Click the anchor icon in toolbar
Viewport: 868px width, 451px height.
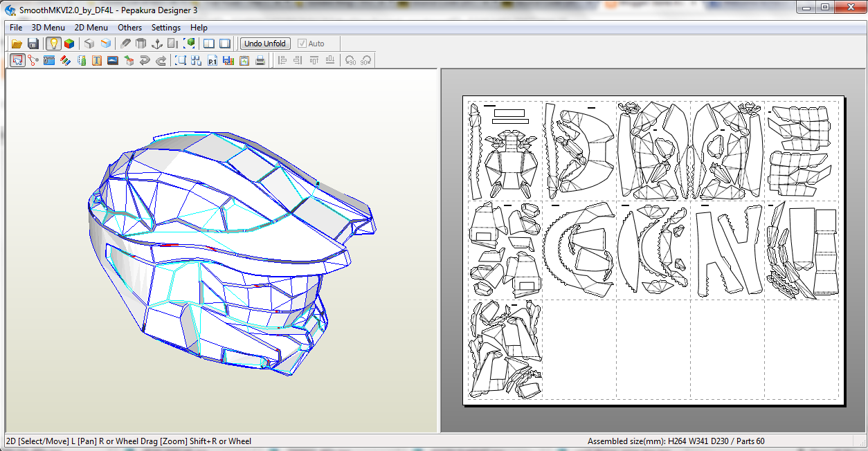[x=157, y=44]
